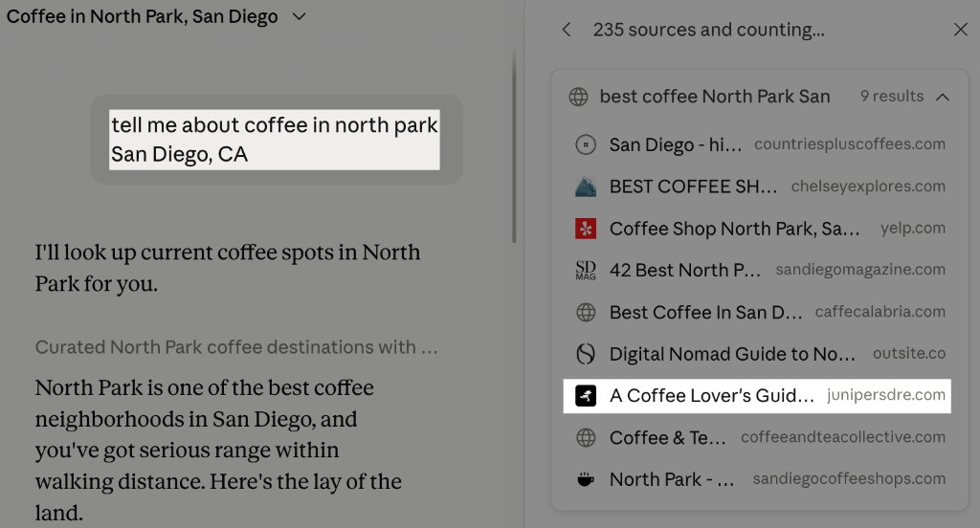
Task: Click the globe icon beside search query
Action: [578, 97]
